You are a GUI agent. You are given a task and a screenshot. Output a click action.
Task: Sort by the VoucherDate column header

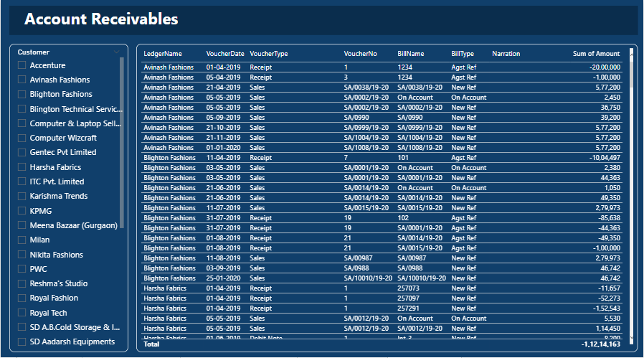[225, 53]
